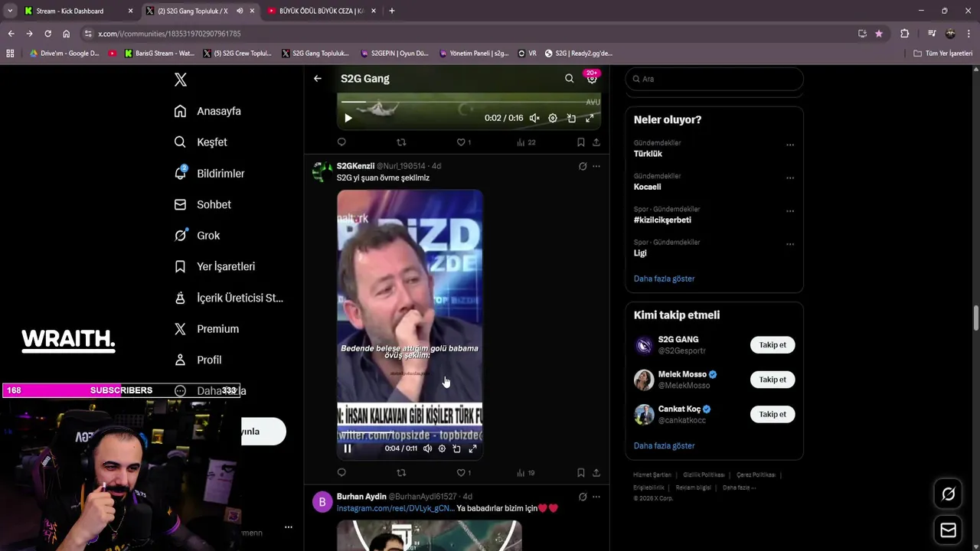
Task: Open options for Ligi trend
Action: pyautogui.click(x=790, y=244)
